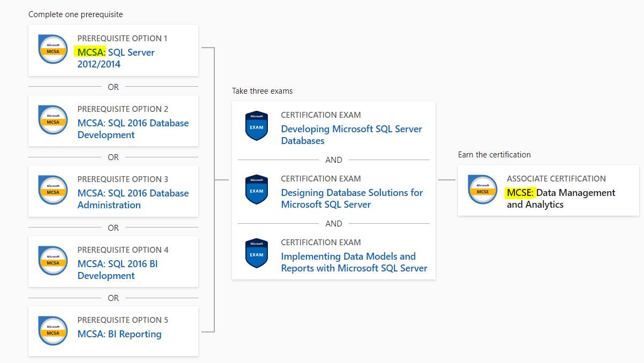
Task: Click the 'Prerequisite Option 5' label
Action: point(123,320)
